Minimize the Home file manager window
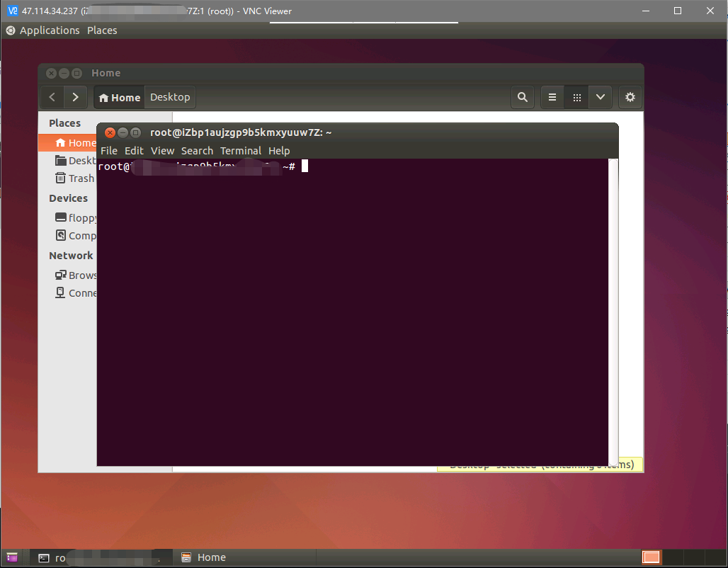The width and height of the screenshot is (728, 568). pyautogui.click(x=64, y=74)
